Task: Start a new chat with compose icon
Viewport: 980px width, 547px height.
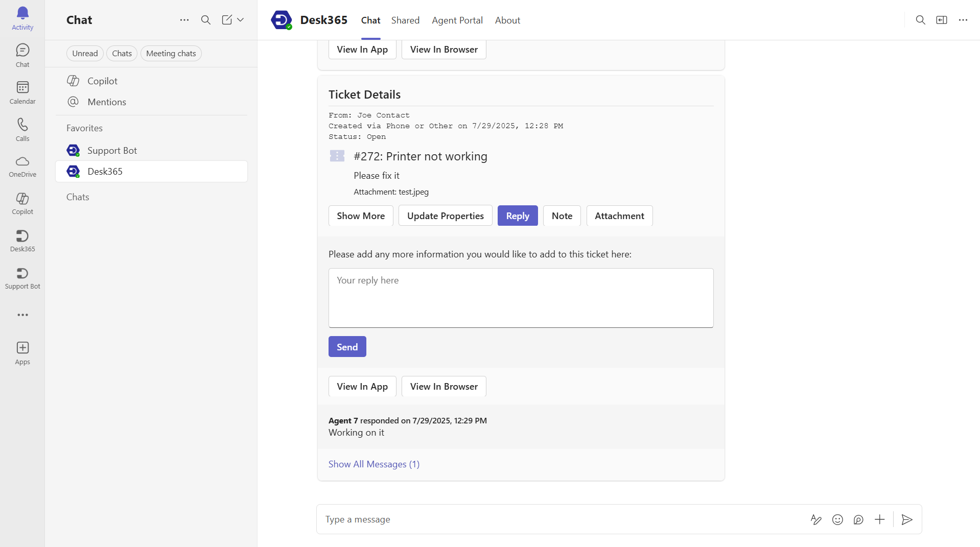Action: [x=227, y=20]
